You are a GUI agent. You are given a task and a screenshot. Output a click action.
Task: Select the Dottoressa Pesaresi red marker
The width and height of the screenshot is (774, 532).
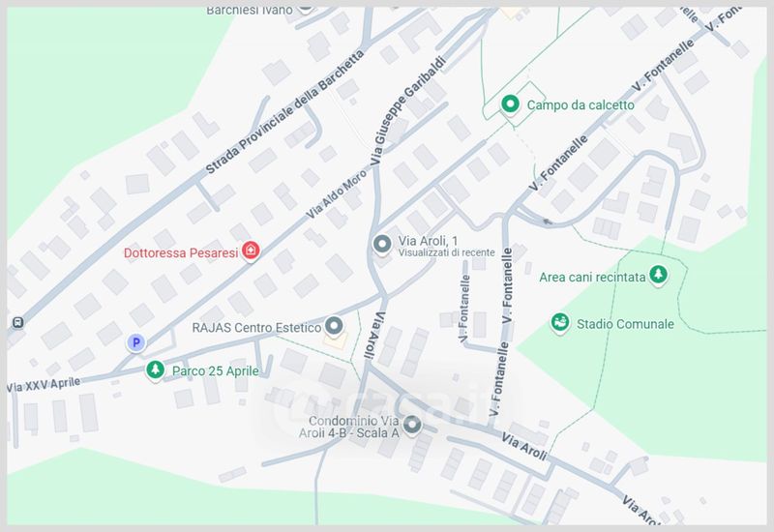[x=251, y=251]
